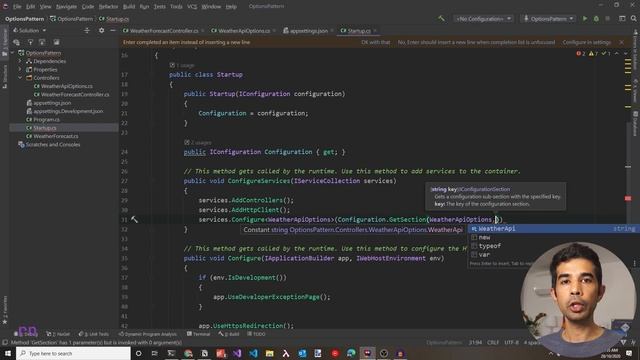Image resolution: width=640 pixels, height=360 pixels.
Task: Open the TODO tool window
Action: point(256,334)
